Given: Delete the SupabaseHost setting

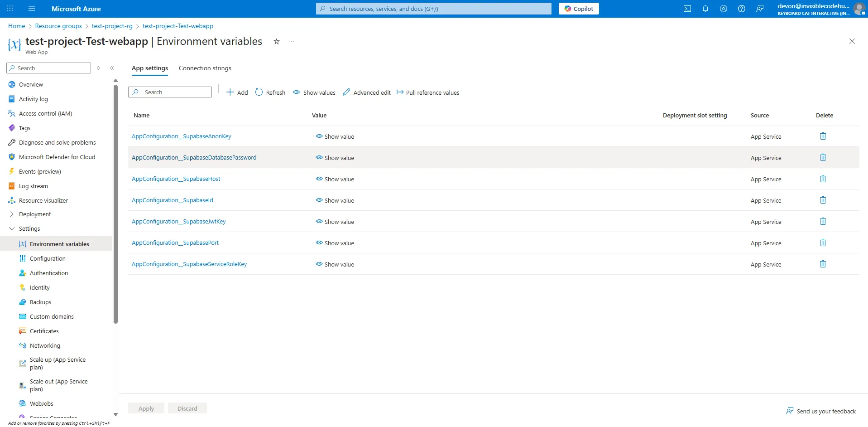Looking at the screenshot, I should tap(823, 179).
